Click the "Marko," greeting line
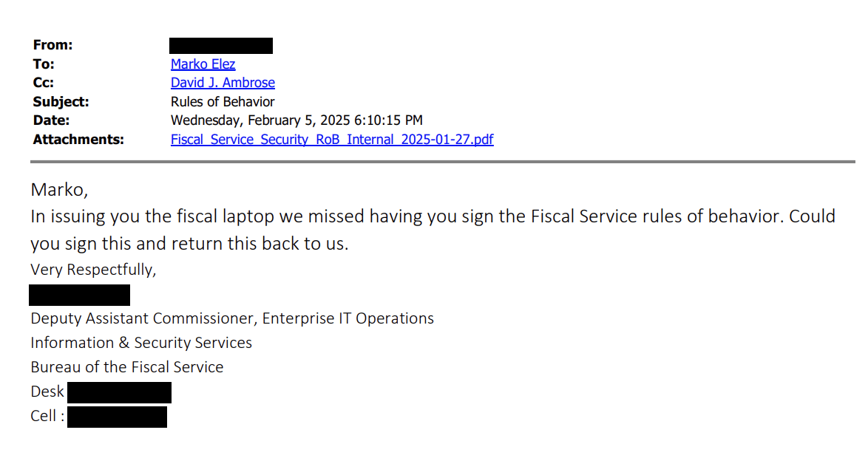The width and height of the screenshot is (868, 461). 59,190
